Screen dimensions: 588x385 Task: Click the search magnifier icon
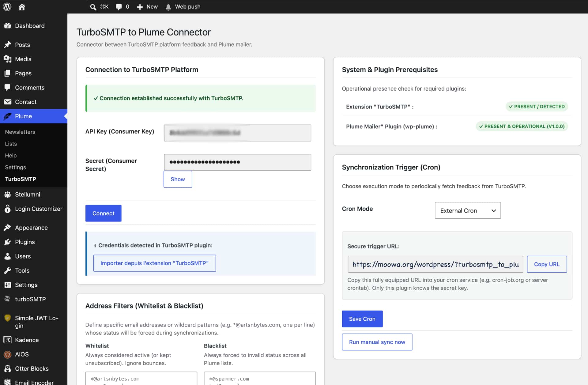click(x=93, y=7)
